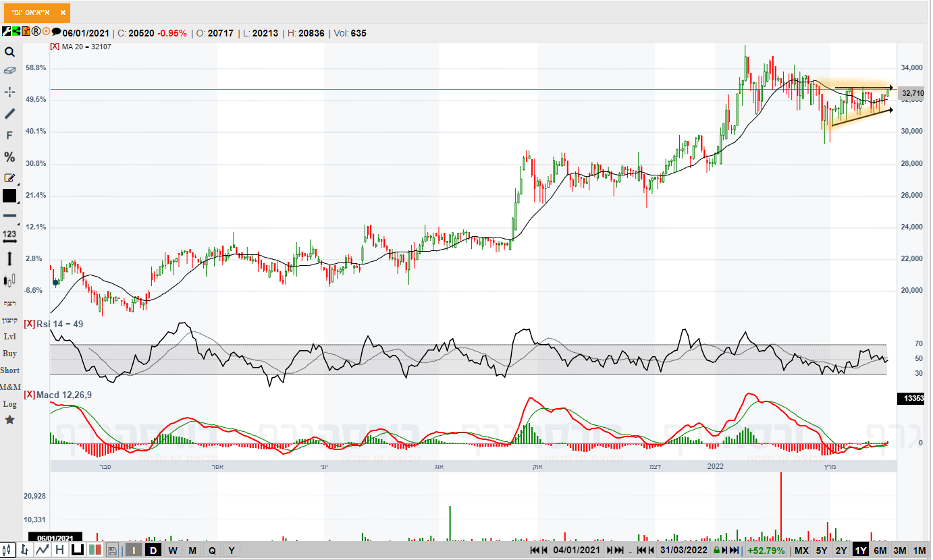
Task: Select the crosshair cursor tool
Action: point(9,92)
